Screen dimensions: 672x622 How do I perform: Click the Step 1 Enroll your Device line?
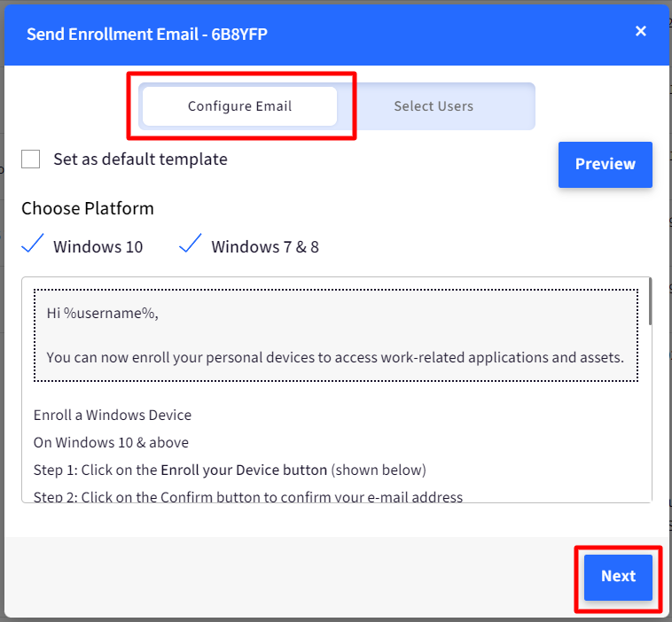[230, 470]
